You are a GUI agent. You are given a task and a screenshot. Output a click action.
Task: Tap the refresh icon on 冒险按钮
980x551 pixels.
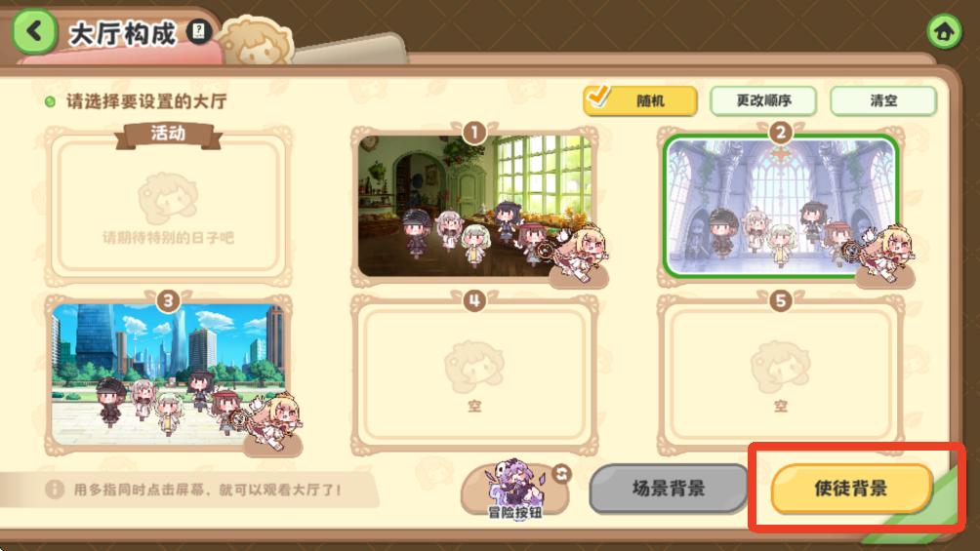coord(561,474)
